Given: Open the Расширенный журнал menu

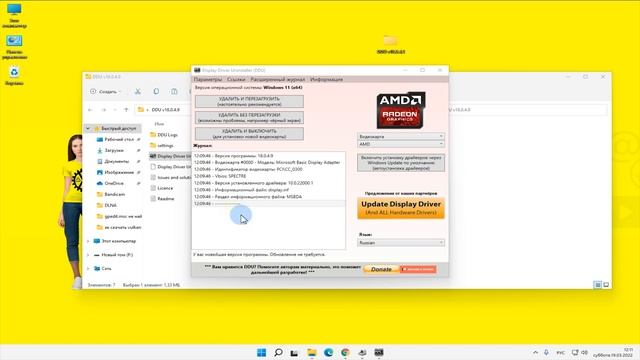Looking at the screenshot, I should point(278,80).
